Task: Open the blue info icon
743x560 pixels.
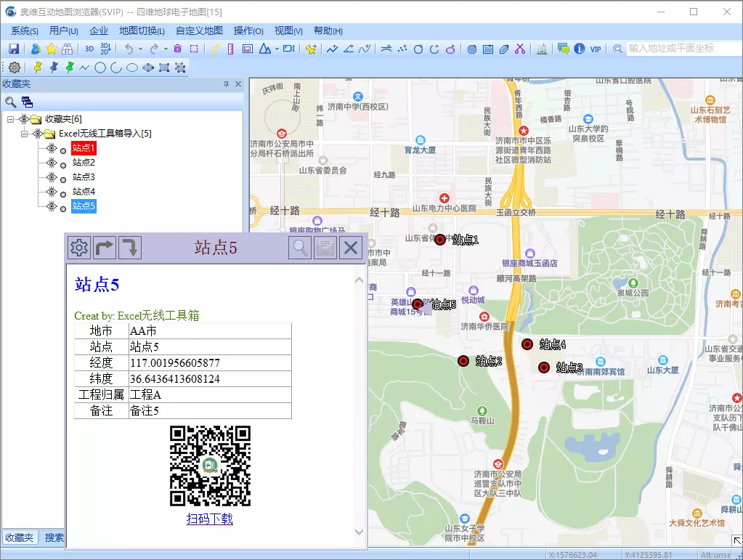Action: pyautogui.click(x=579, y=49)
